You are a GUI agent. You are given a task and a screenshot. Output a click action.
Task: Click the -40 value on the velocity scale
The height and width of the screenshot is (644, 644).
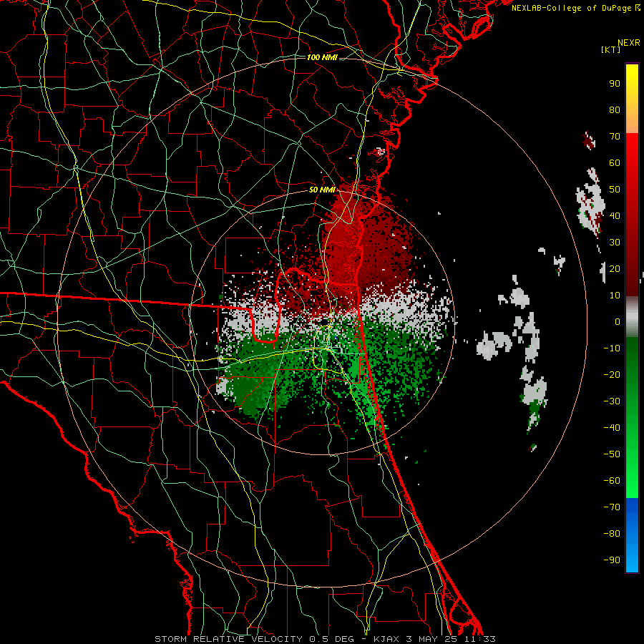click(x=612, y=428)
